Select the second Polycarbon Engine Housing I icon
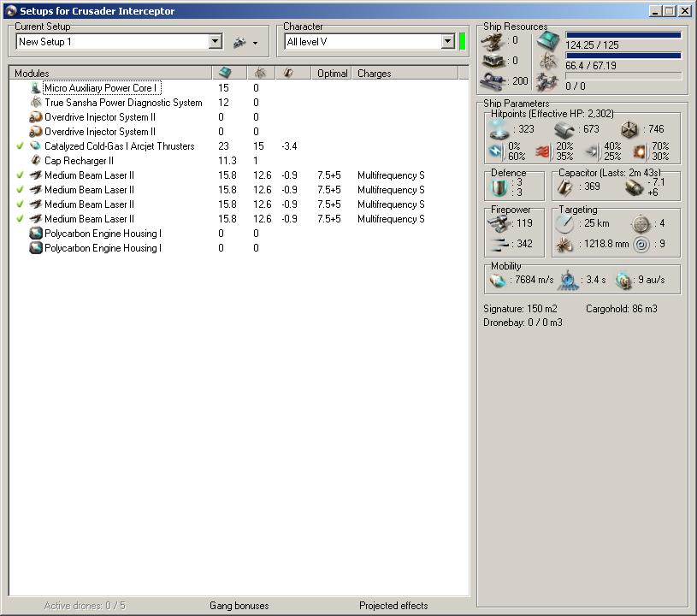 click(x=36, y=248)
